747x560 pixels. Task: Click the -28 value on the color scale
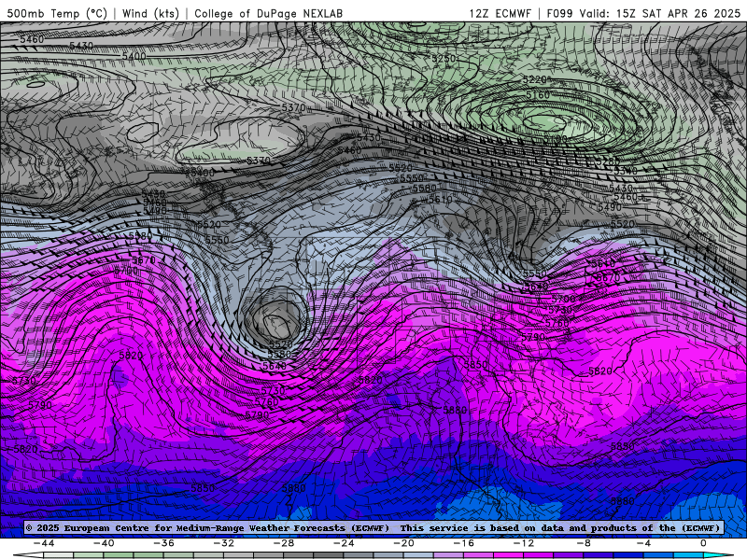[x=284, y=543]
